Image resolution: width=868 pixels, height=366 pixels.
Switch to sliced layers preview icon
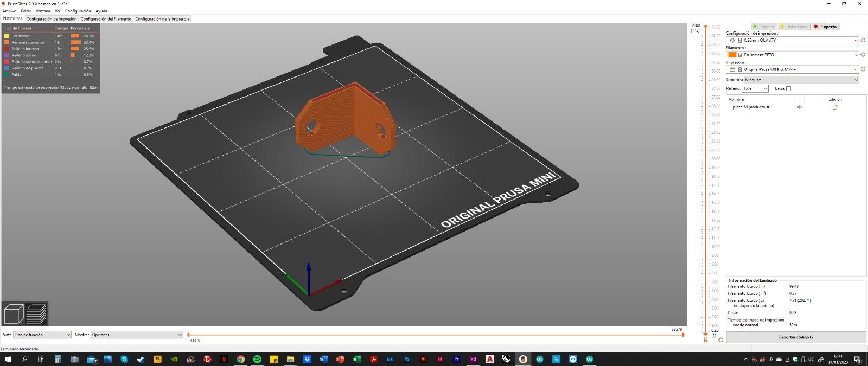tap(36, 314)
